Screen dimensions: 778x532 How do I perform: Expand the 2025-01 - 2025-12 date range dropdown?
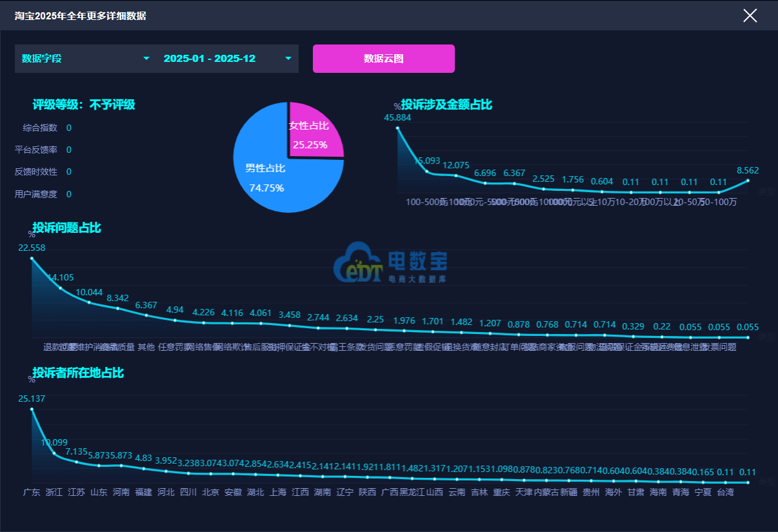point(227,59)
